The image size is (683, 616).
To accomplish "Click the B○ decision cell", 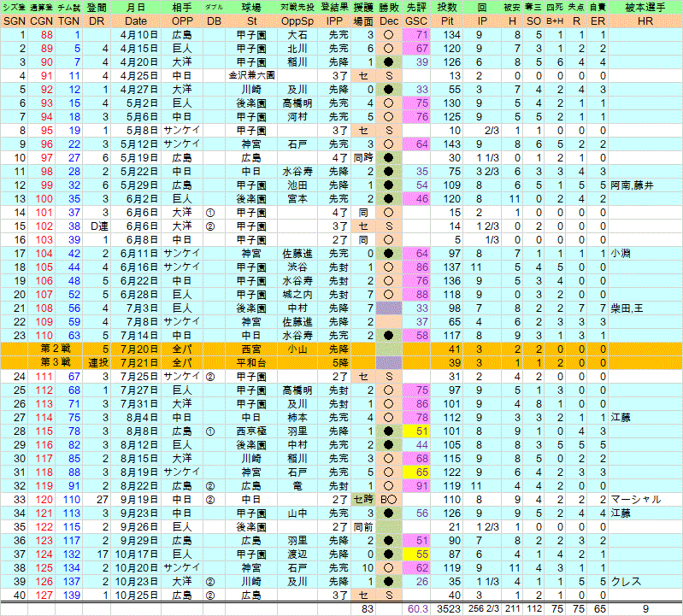I will pyautogui.click(x=389, y=500).
